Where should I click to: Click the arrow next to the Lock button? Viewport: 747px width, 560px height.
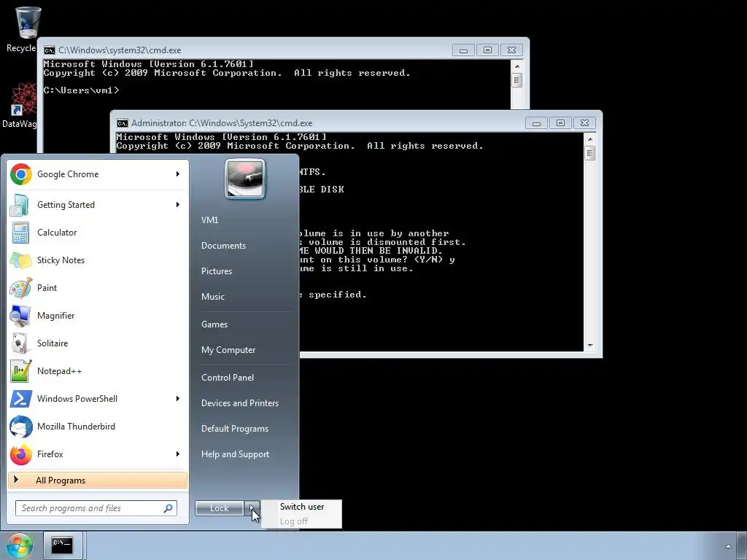tap(252, 507)
